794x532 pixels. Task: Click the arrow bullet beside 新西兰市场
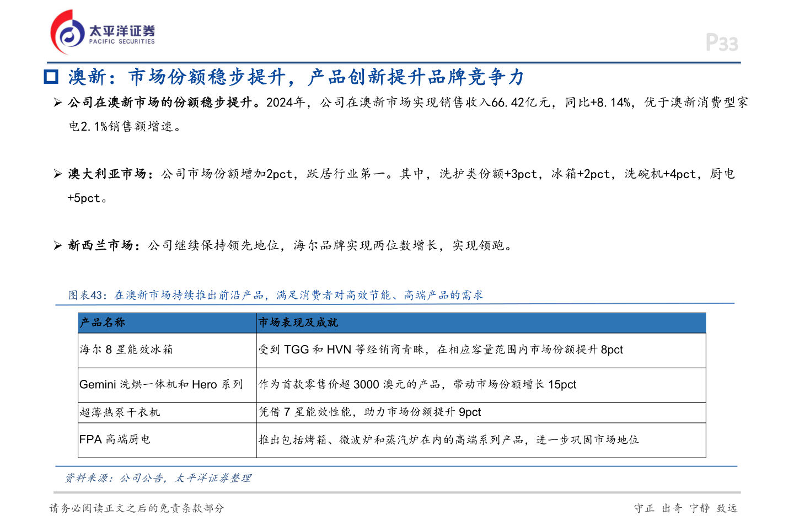57,246
